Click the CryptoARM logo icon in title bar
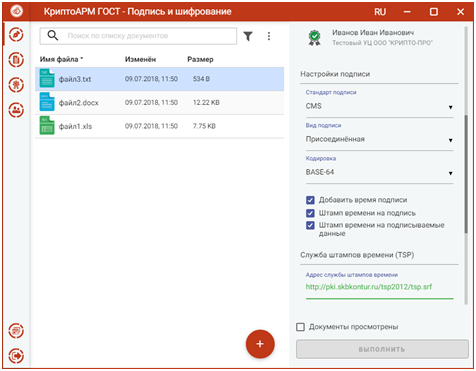The height and width of the screenshot is (371, 476). tap(16, 11)
